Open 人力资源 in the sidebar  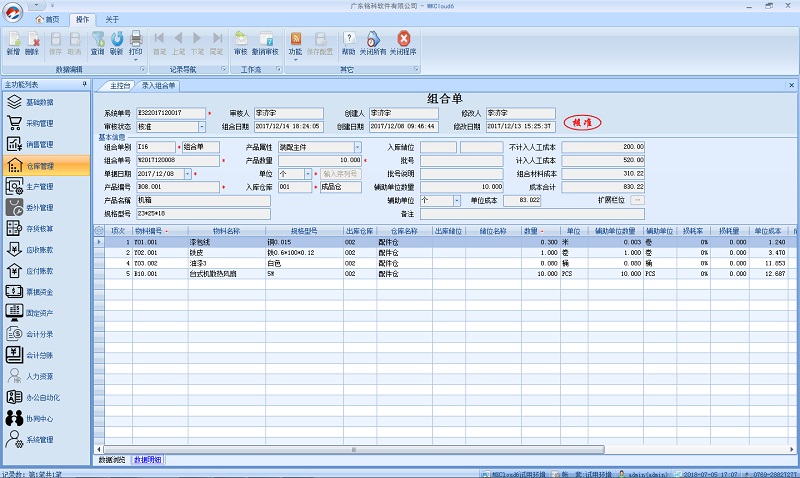coord(46,376)
